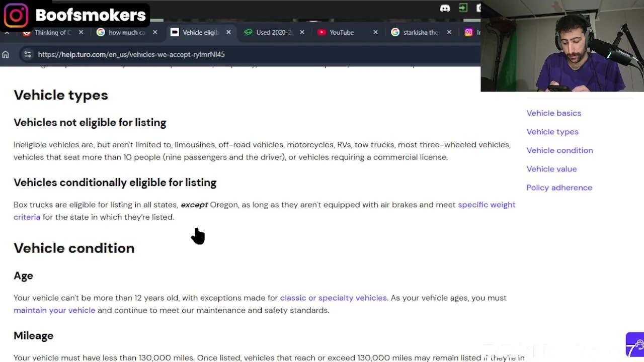644x362 pixels.
Task: Open site information icon in address bar
Action: [x=28, y=54]
